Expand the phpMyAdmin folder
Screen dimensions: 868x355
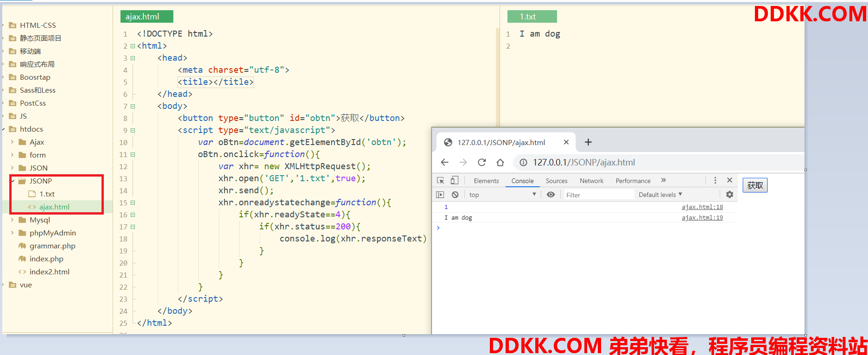click(12, 233)
